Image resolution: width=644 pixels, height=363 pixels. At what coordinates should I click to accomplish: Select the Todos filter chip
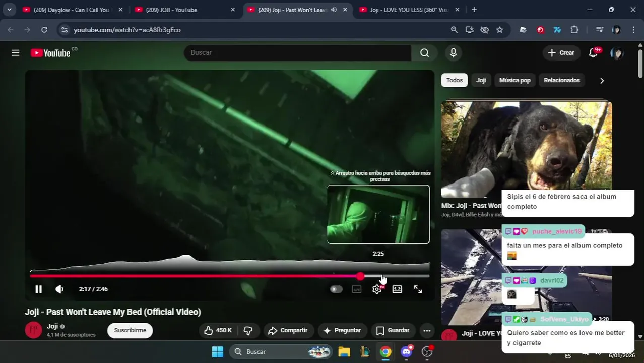pos(454,80)
